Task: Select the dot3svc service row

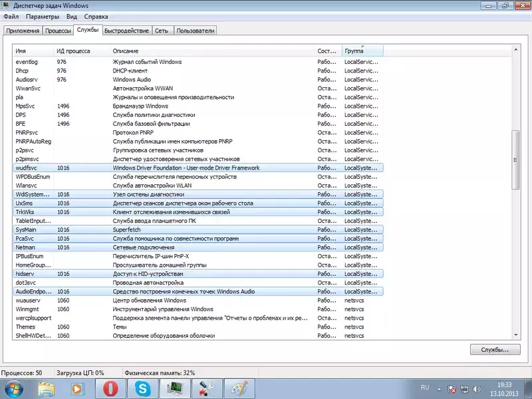Action: point(198,282)
